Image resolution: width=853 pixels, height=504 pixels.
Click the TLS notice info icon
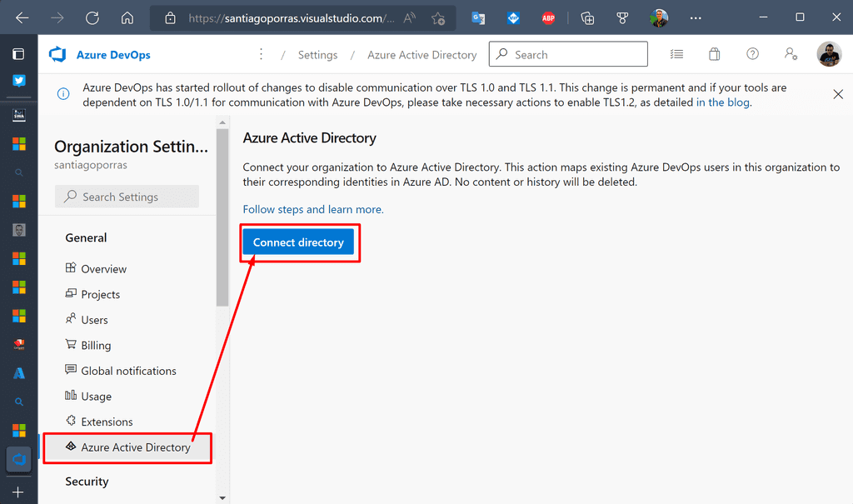pos(63,94)
